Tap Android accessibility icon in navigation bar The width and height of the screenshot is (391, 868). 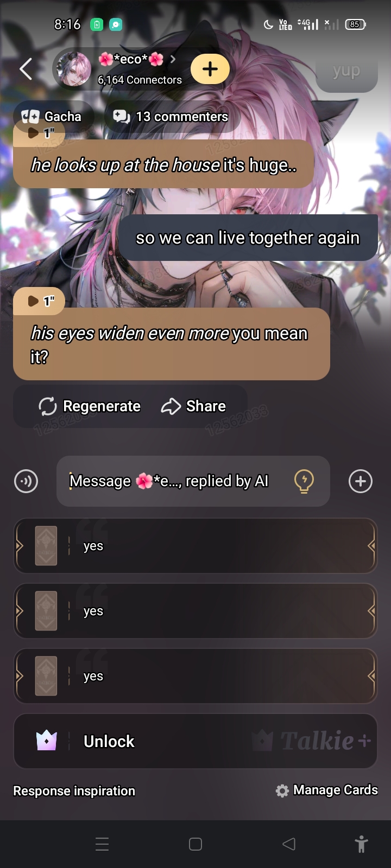(361, 844)
